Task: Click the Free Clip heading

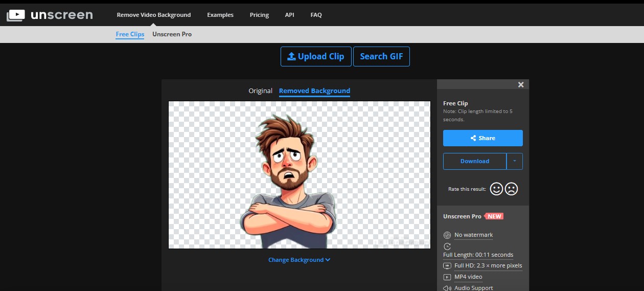Action: pyautogui.click(x=455, y=103)
